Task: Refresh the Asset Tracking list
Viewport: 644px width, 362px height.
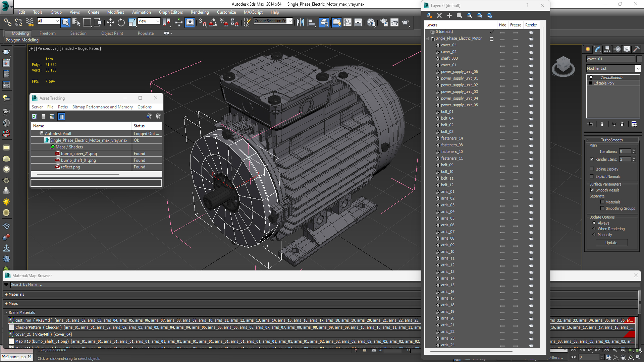Action: tap(34, 116)
